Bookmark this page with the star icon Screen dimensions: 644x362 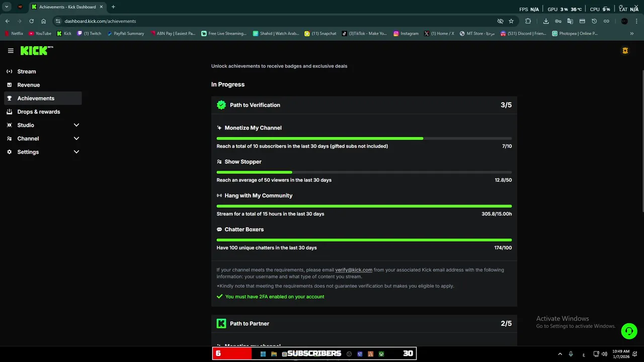(x=511, y=21)
